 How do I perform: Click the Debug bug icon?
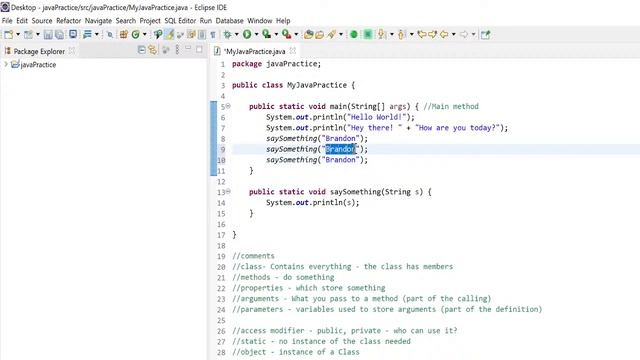[227, 35]
